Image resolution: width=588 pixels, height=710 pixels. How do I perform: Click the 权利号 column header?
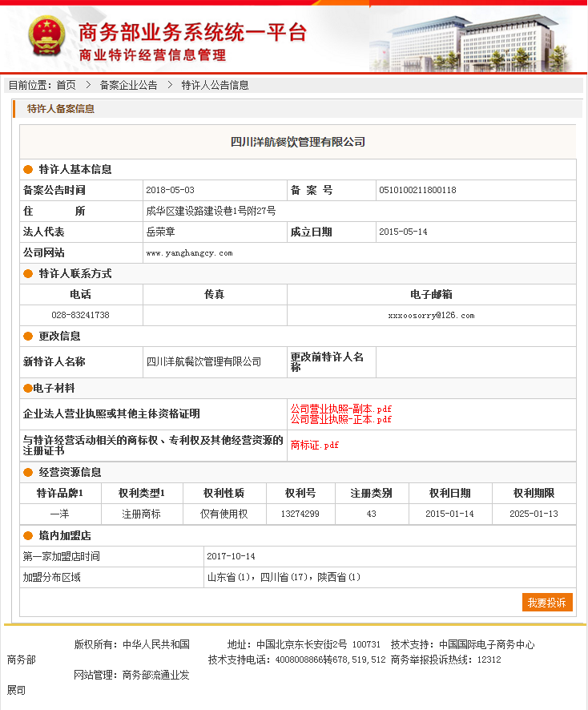[x=300, y=493]
